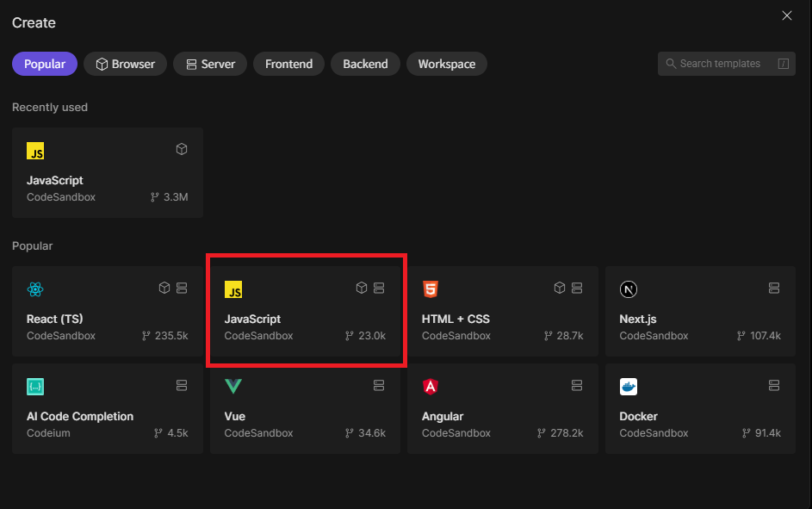Click the fork icon beside 3.3M

(x=154, y=196)
